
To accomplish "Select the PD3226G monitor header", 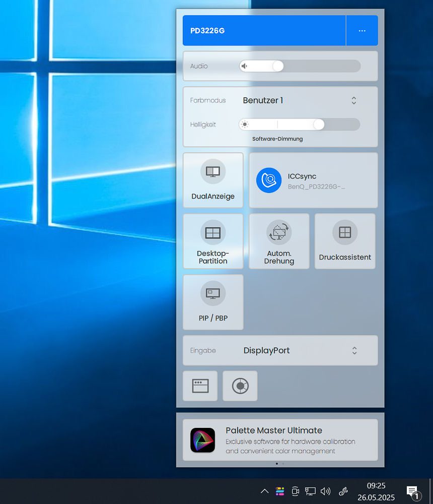I will point(264,31).
